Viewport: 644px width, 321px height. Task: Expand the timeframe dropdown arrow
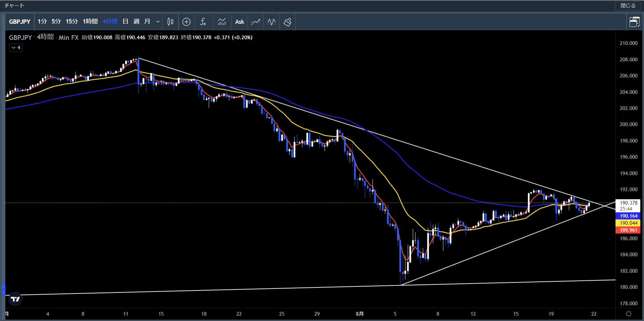[158, 22]
